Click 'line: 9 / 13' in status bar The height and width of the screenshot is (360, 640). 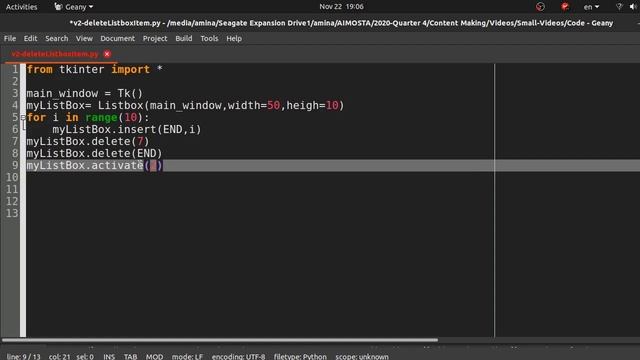(x=24, y=356)
